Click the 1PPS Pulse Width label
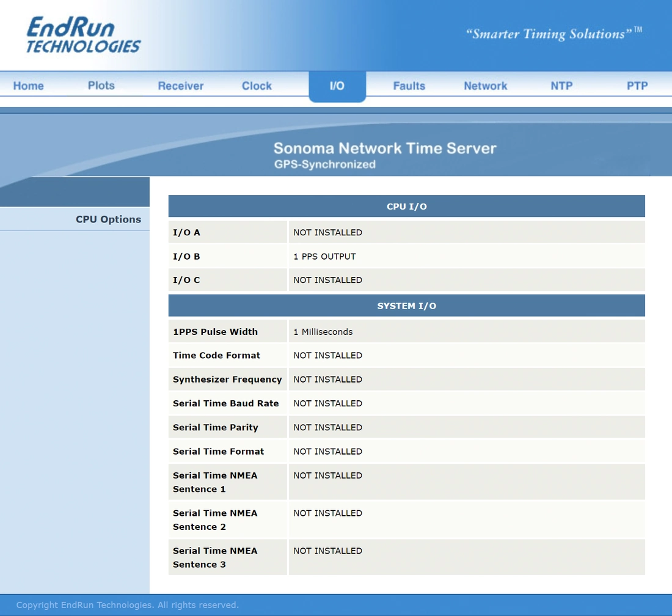The image size is (672, 616). [215, 332]
